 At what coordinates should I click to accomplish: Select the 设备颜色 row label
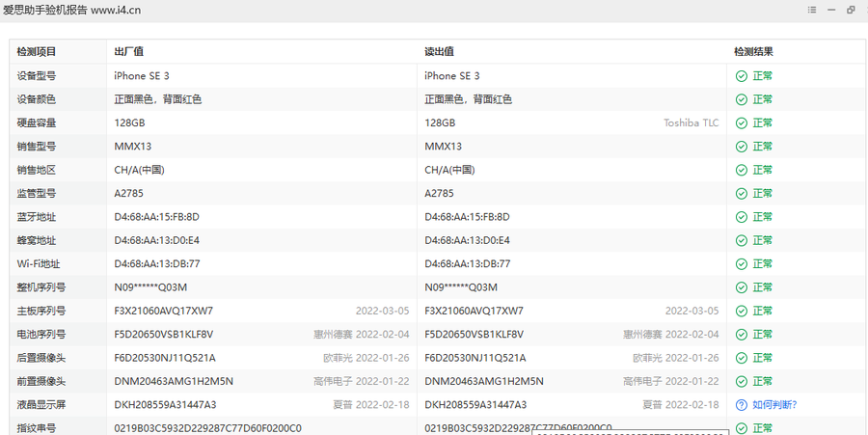[36, 99]
